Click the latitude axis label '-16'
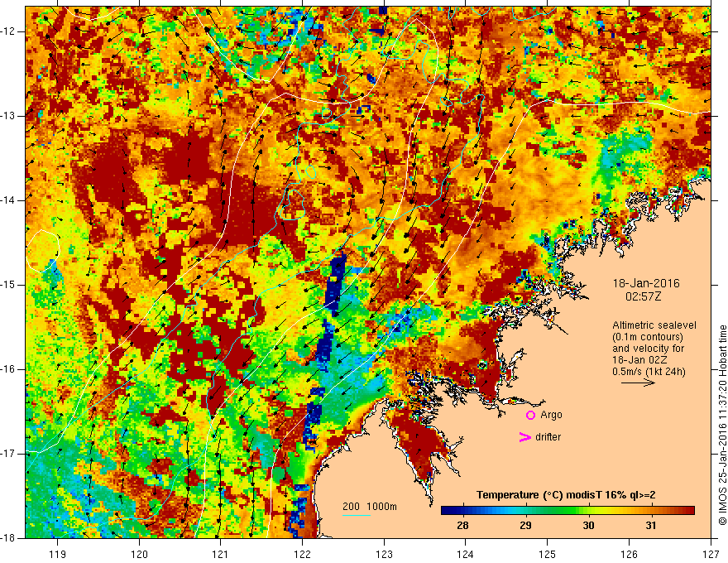Viewport: 728px width, 563px height. click(x=9, y=369)
